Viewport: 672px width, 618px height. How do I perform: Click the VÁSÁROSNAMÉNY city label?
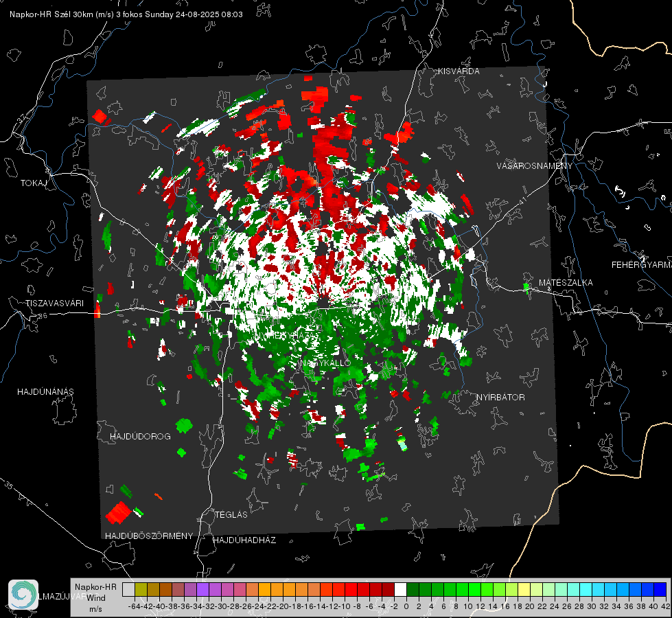535,166
